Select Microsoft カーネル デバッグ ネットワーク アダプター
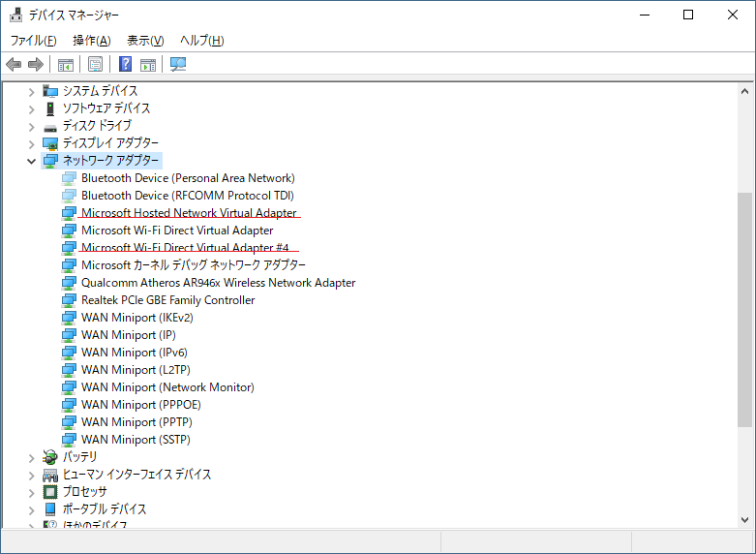 tap(194, 265)
